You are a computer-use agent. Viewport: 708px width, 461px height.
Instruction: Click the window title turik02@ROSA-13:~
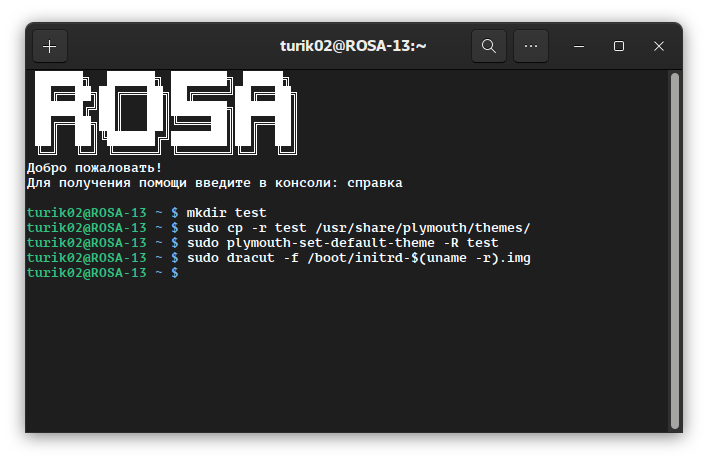353,46
